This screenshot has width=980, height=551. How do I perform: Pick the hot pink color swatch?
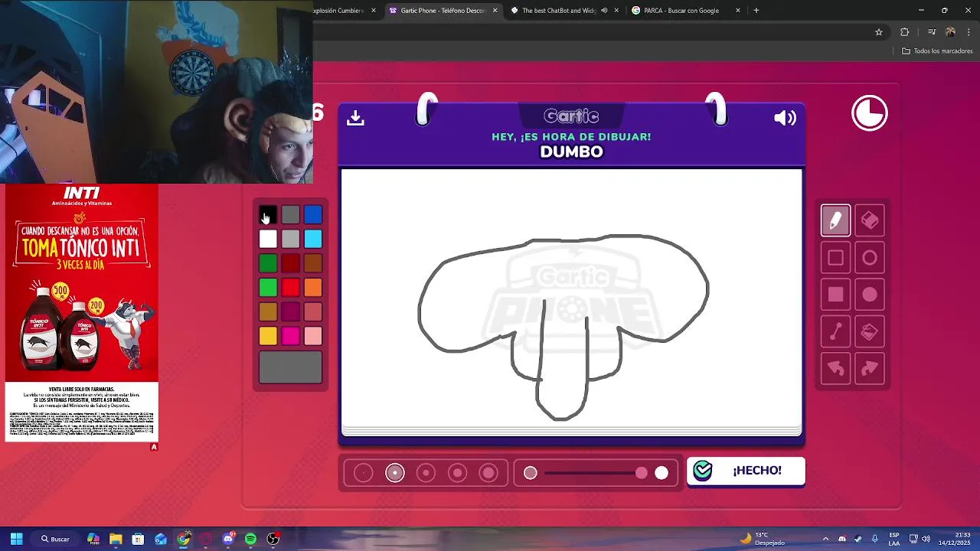tap(290, 336)
